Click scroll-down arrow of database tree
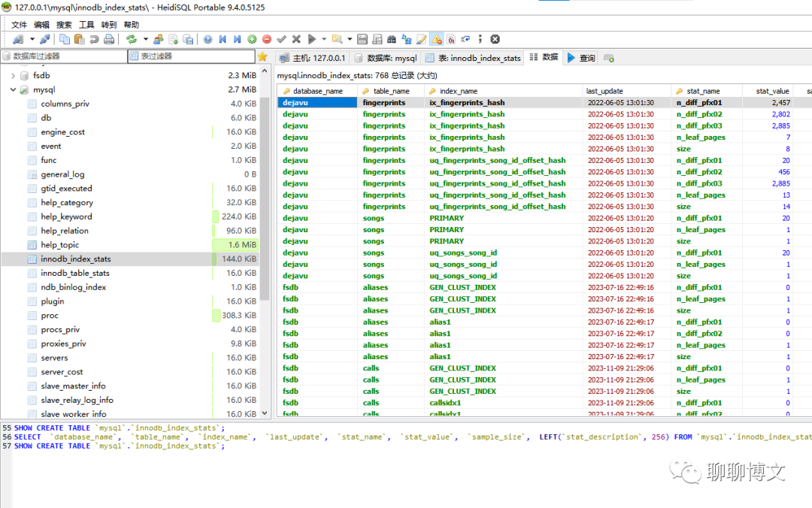The width and height of the screenshot is (812, 508). (x=265, y=413)
